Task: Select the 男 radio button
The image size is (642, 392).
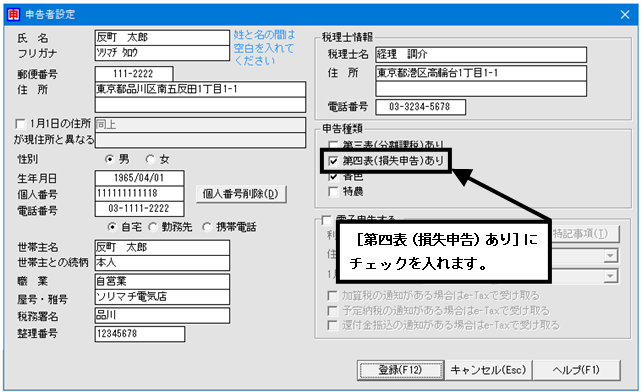Action: [x=109, y=159]
